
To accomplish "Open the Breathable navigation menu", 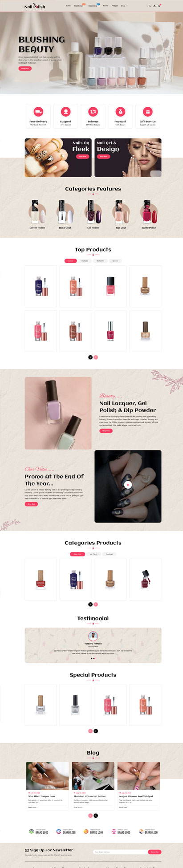I will 94,6.
